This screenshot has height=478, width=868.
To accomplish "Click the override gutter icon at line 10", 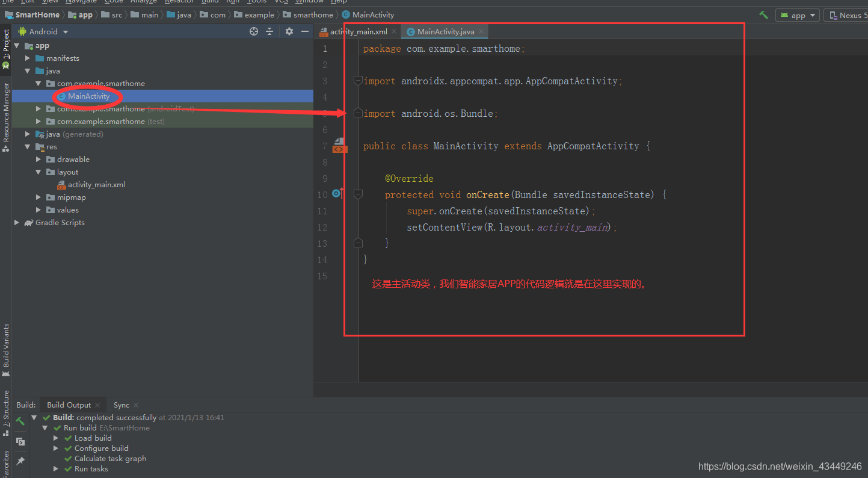I will point(338,194).
